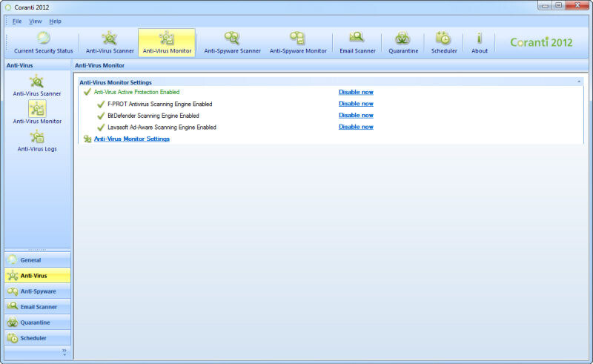Switch to Email Scanner navigation pane

pos(38,306)
